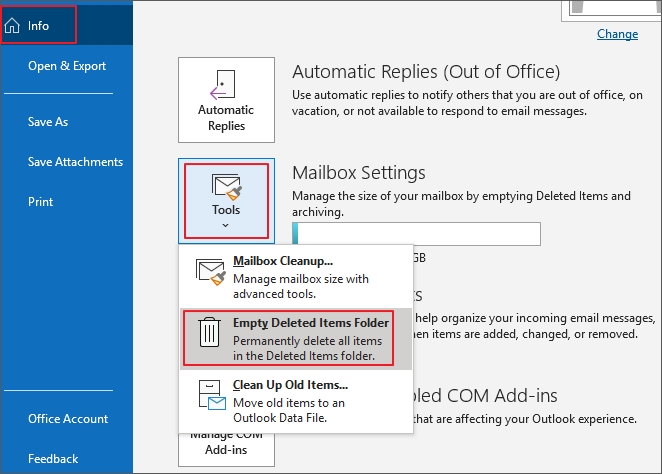Click the Tools button label
Viewport: 662px width, 474px height.
click(226, 210)
